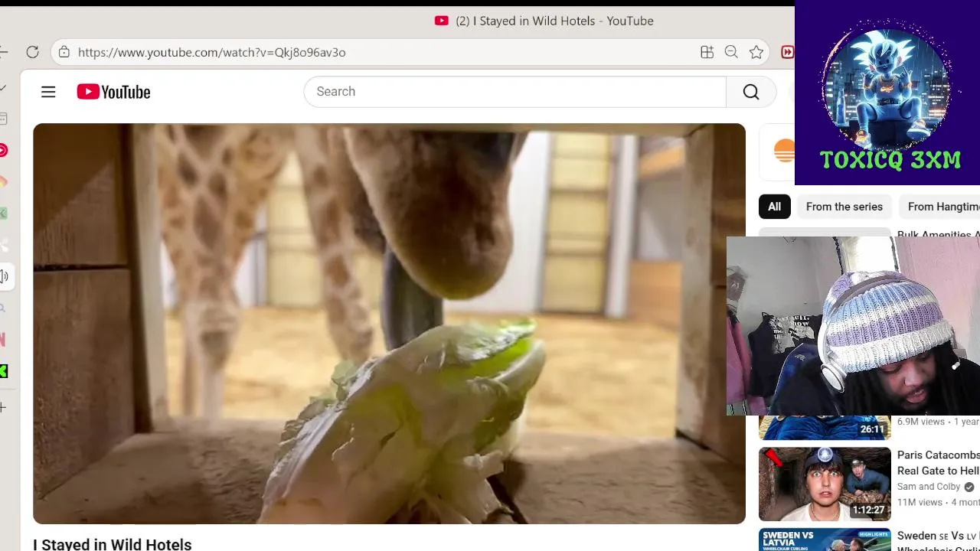Select the "All" filter chip
980x551 pixels.
(774, 207)
